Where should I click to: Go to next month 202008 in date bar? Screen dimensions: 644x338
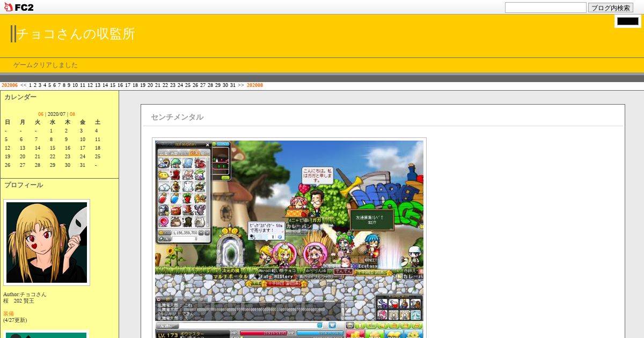[255, 85]
